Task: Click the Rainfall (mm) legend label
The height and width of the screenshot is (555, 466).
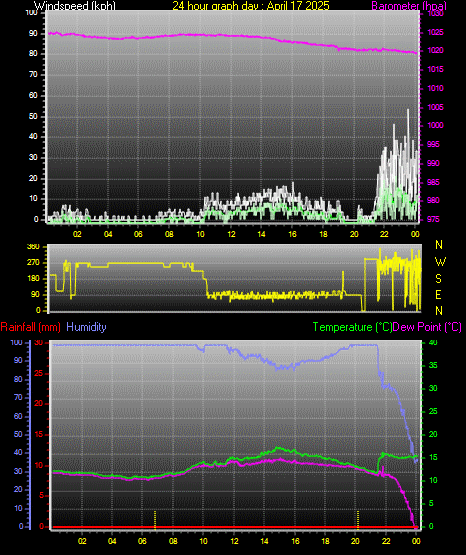Action: click(x=30, y=327)
